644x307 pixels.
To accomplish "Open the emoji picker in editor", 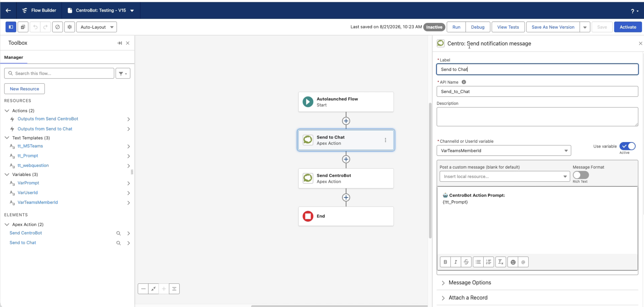I will click(x=513, y=262).
